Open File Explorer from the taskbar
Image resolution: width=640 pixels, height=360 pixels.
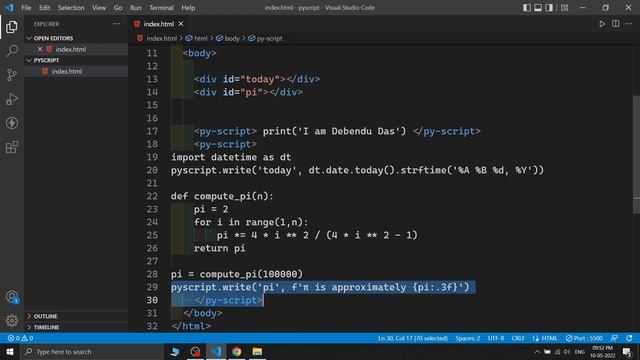click(x=257, y=351)
